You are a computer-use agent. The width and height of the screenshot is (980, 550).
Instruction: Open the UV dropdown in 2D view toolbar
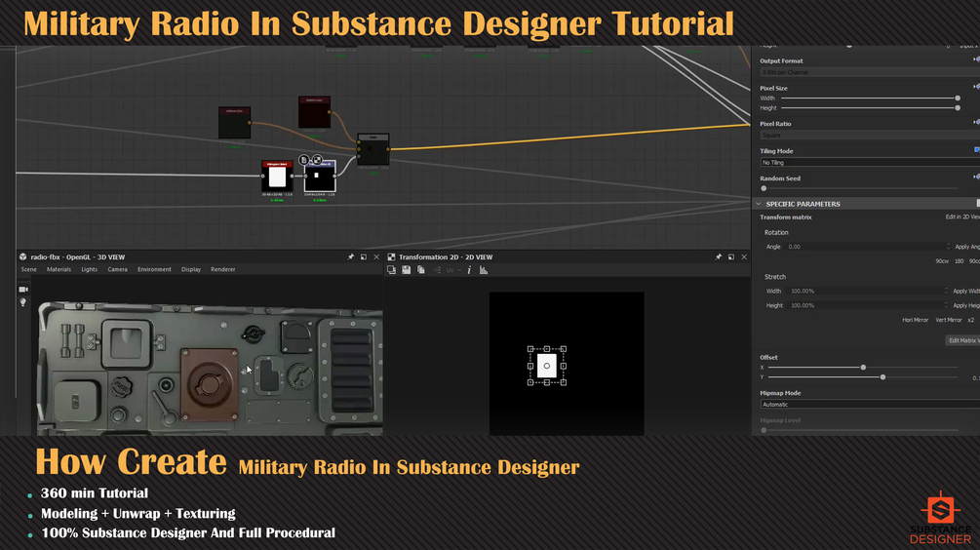[x=454, y=270]
